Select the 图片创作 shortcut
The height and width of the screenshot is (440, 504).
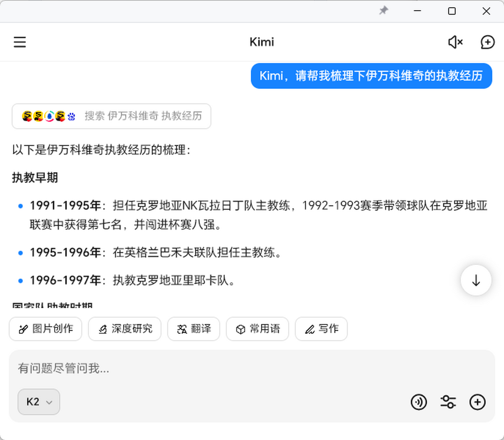click(45, 329)
